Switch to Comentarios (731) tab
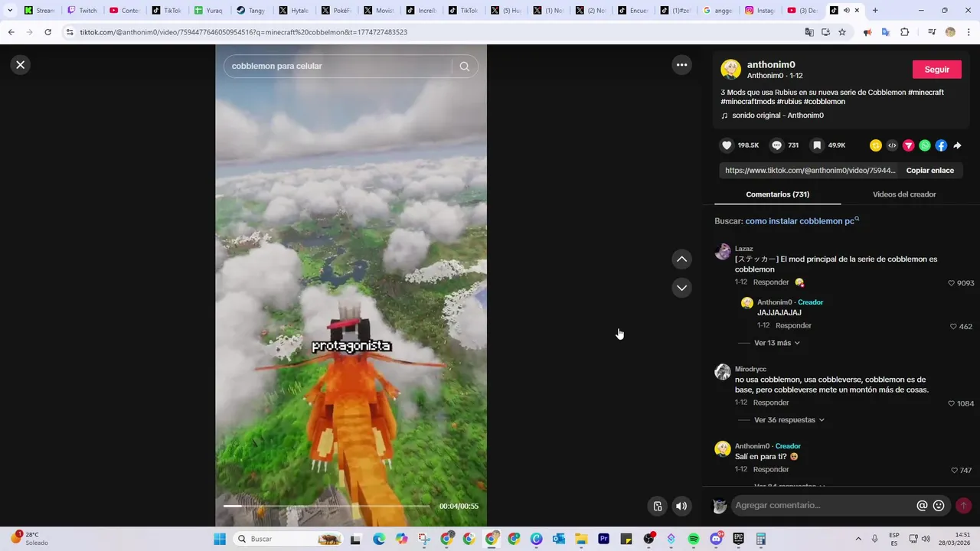Screen dimensions: 980x551 (x=777, y=194)
